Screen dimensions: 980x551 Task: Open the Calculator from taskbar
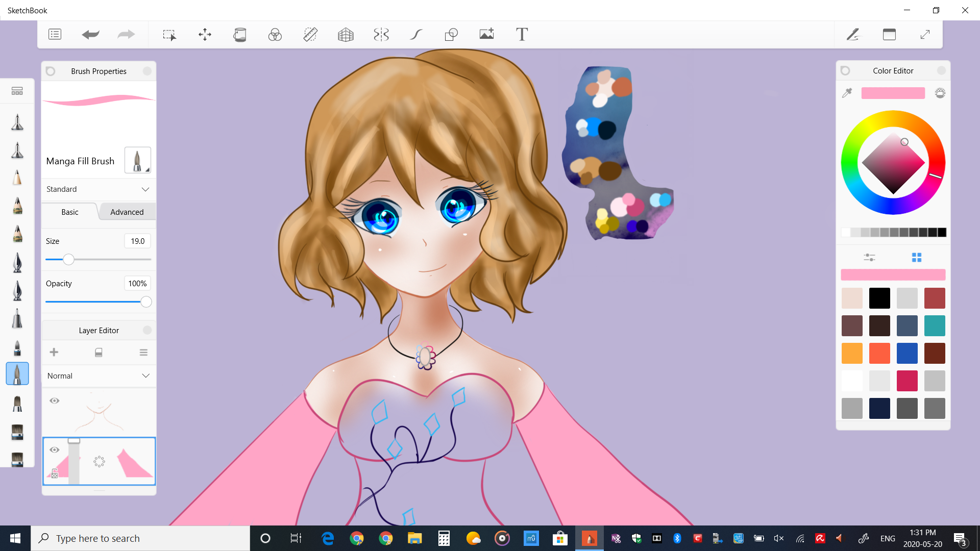(x=444, y=538)
